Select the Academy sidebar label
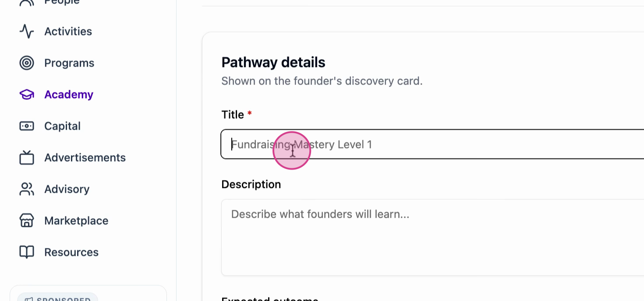644x301 pixels. coord(69,95)
